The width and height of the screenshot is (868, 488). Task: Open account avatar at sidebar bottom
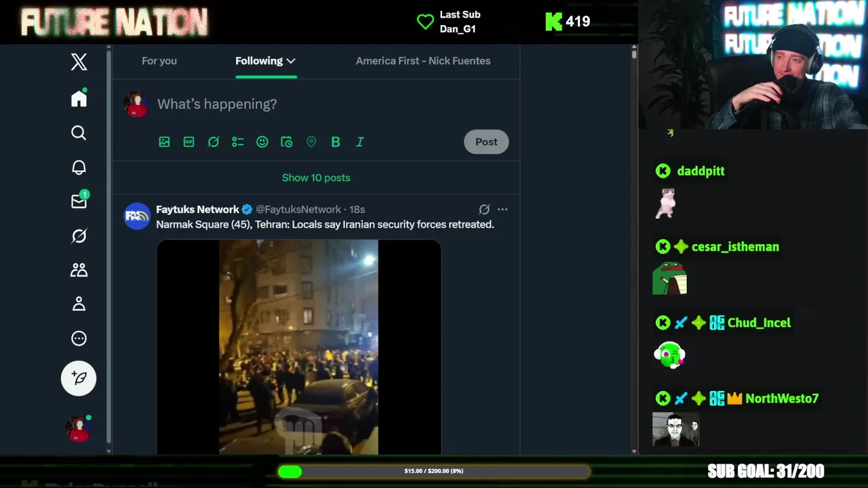[x=77, y=429]
